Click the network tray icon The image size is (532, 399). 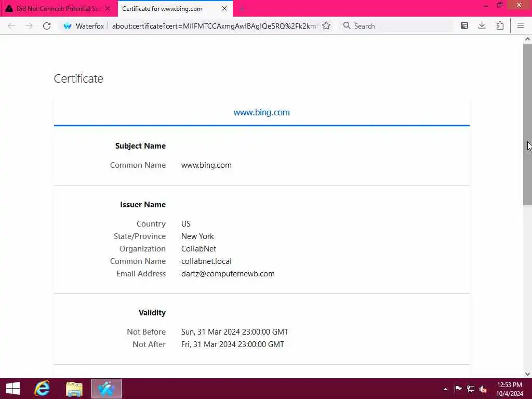coord(471,389)
